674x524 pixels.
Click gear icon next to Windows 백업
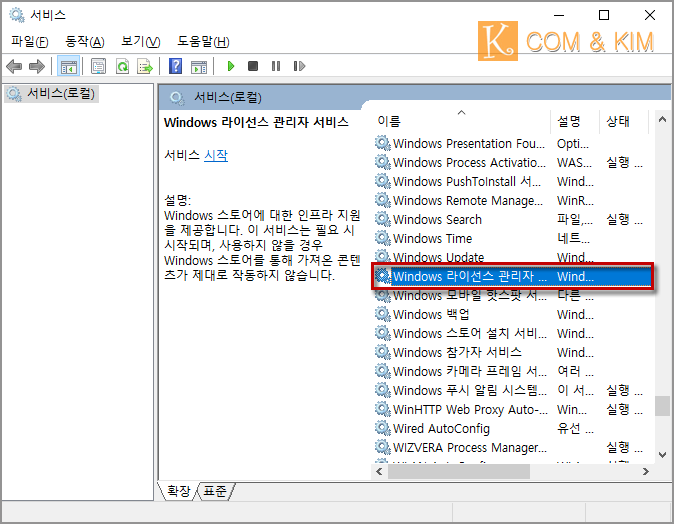point(382,314)
